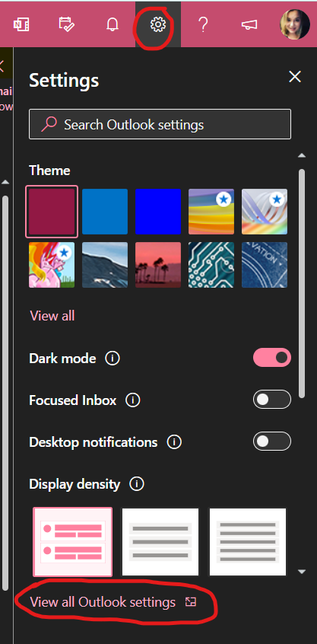Choose the pink unicorn theme
This screenshot has width=317, height=644.
pyautogui.click(x=52, y=265)
